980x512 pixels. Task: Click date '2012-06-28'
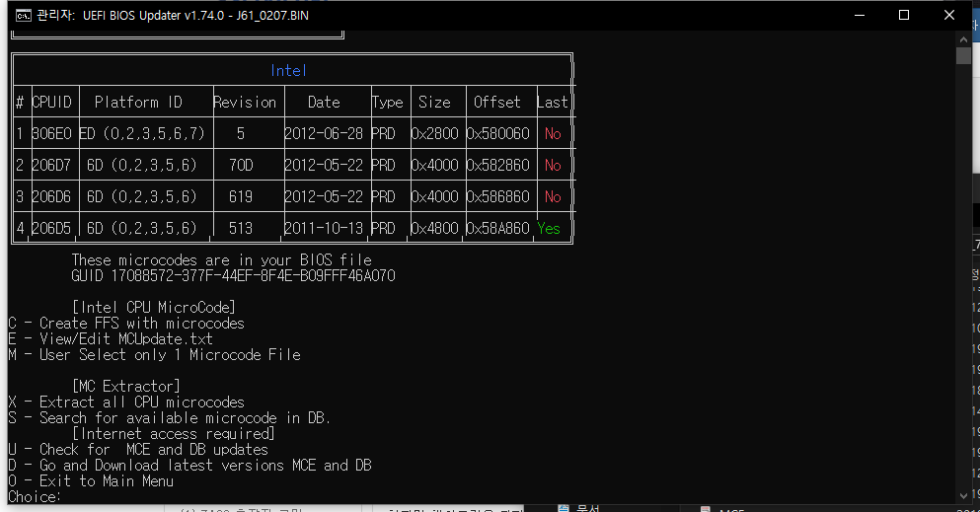[x=324, y=133]
